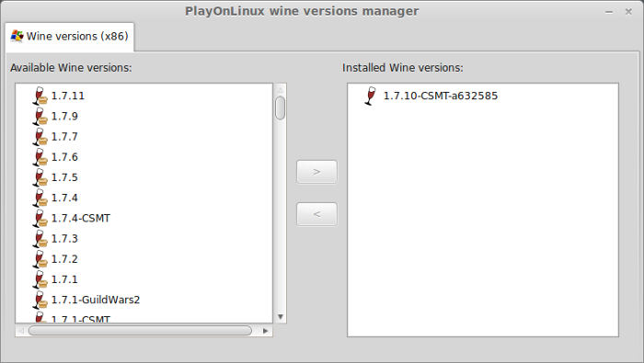
Task: Click the < remove button
Action: [316, 214]
